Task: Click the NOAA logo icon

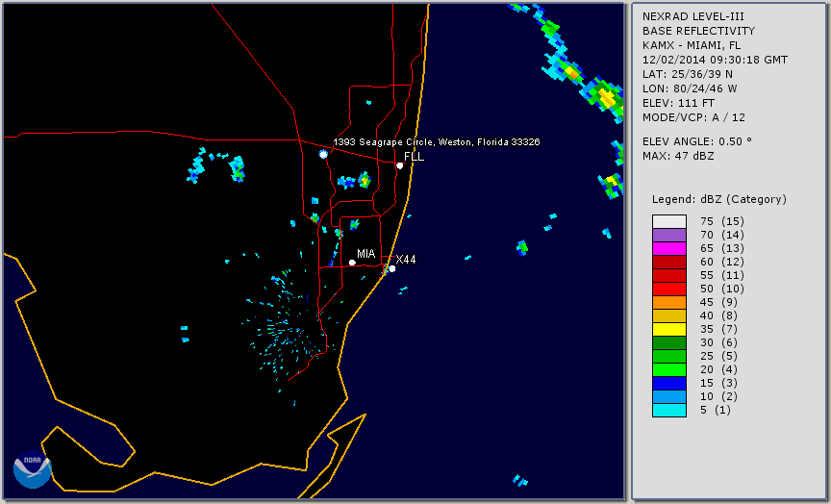Action: point(33,469)
